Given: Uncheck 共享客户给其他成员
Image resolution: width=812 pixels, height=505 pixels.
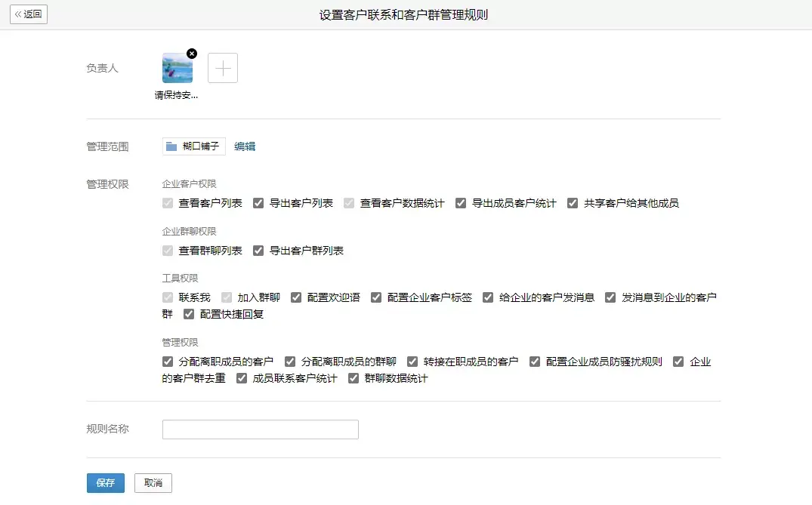Looking at the screenshot, I should coord(572,202).
